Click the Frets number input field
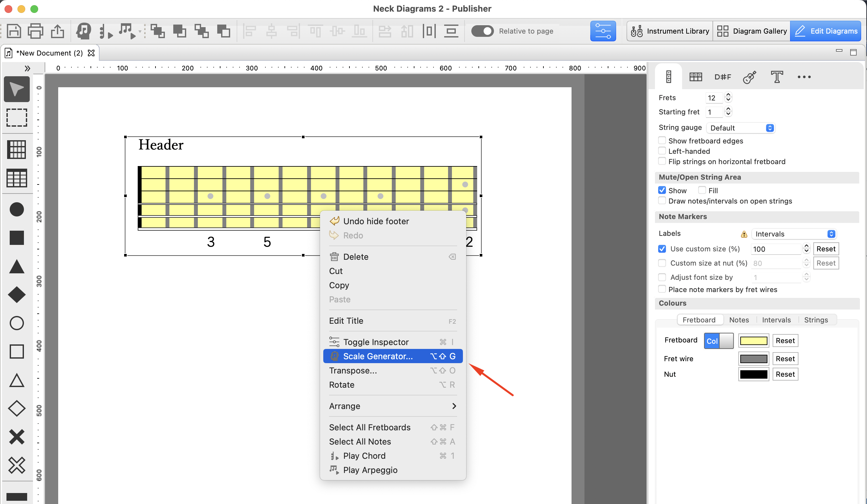The height and width of the screenshot is (504, 867). coord(713,98)
